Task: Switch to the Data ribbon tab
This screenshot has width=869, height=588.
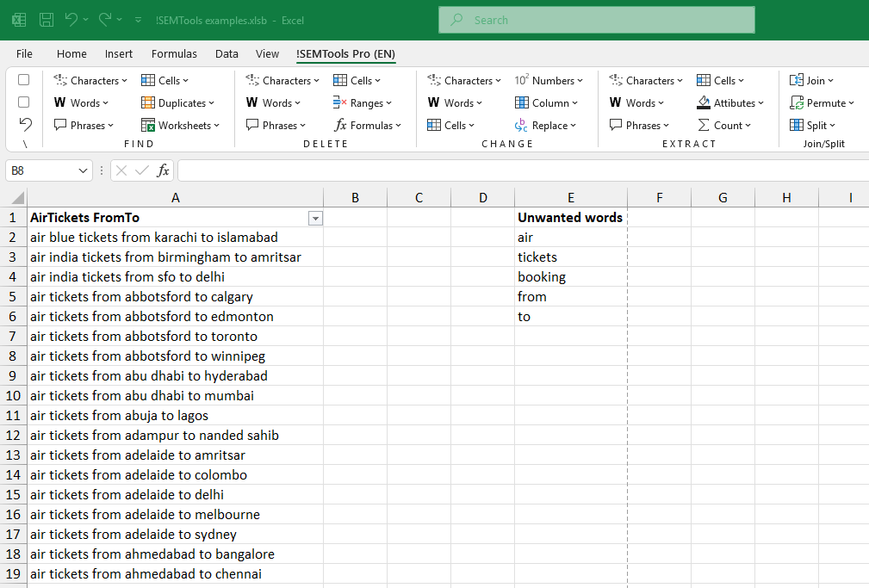Action: [227, 53]
